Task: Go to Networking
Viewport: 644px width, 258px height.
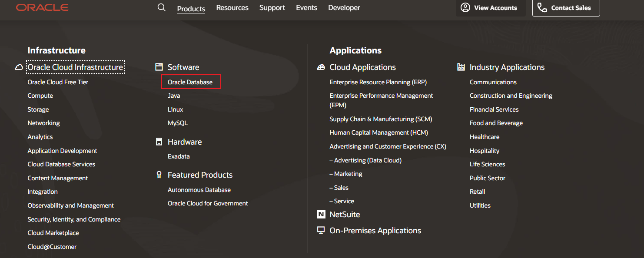Action: point(44,123)
